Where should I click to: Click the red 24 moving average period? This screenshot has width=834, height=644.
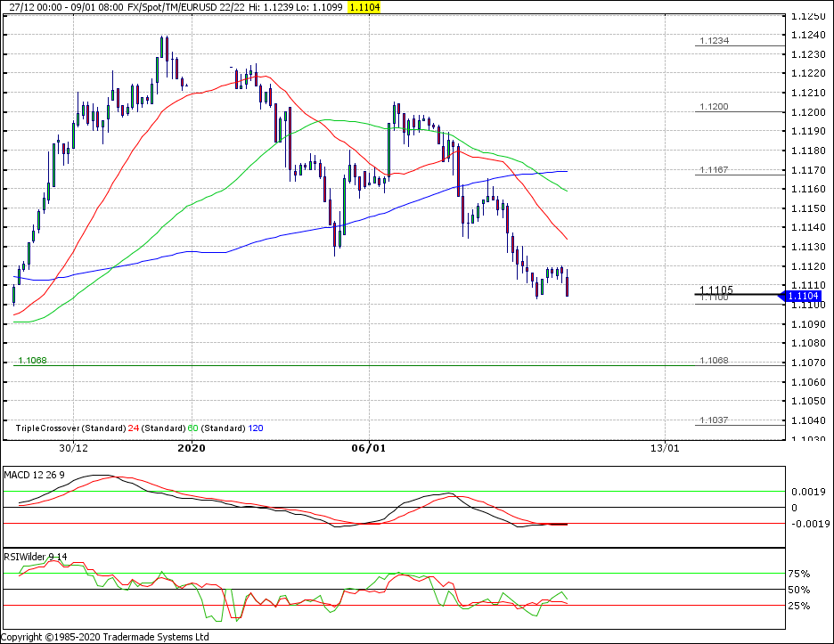coord(134,428)
